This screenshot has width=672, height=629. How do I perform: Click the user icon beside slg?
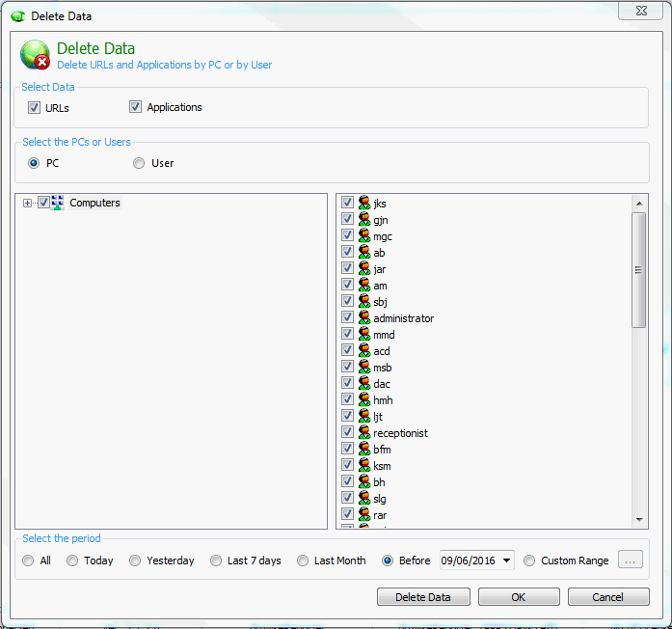(x=363, y=498)
